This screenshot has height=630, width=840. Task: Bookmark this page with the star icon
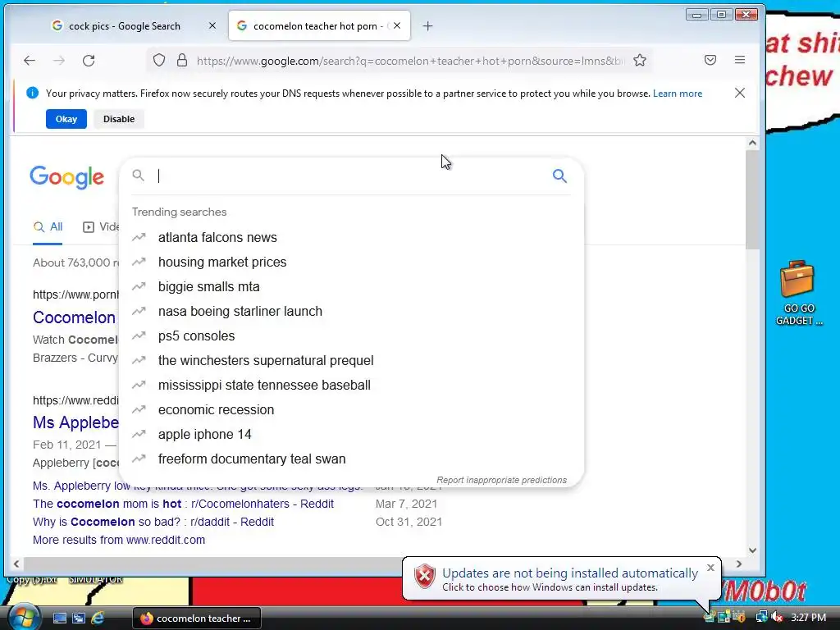pos(640,60)
